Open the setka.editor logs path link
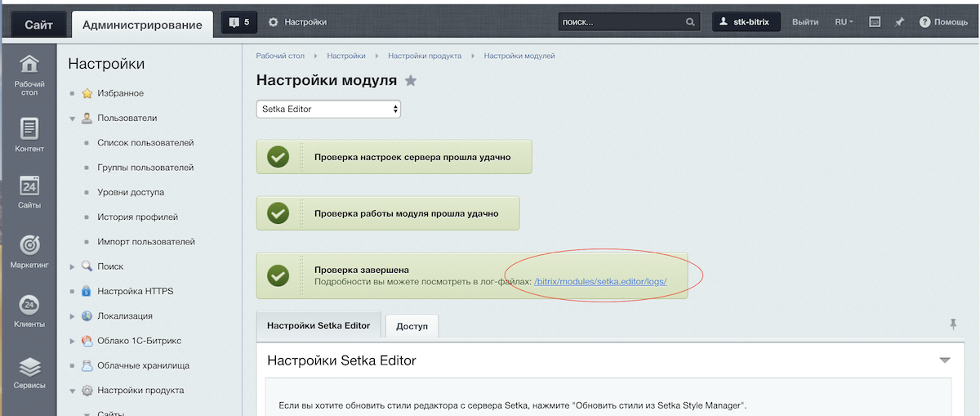Screen dimensions: 980x416 (x=600, y=282)
